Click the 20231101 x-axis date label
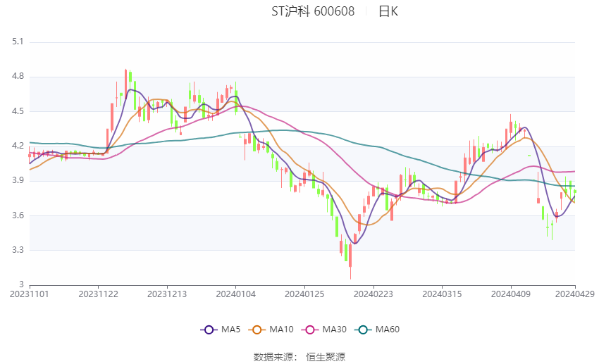 (x=30, y=294)
